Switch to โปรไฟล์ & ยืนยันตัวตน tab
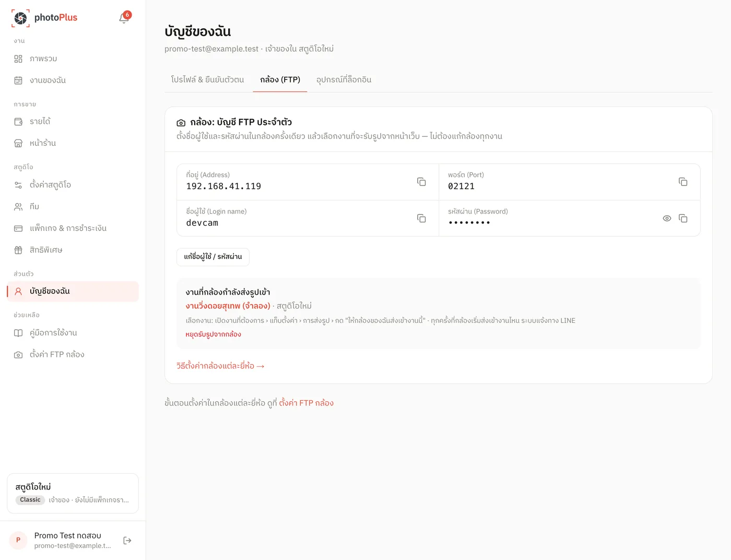The height and width of the screenshot is (560, 731). [207, 80]
